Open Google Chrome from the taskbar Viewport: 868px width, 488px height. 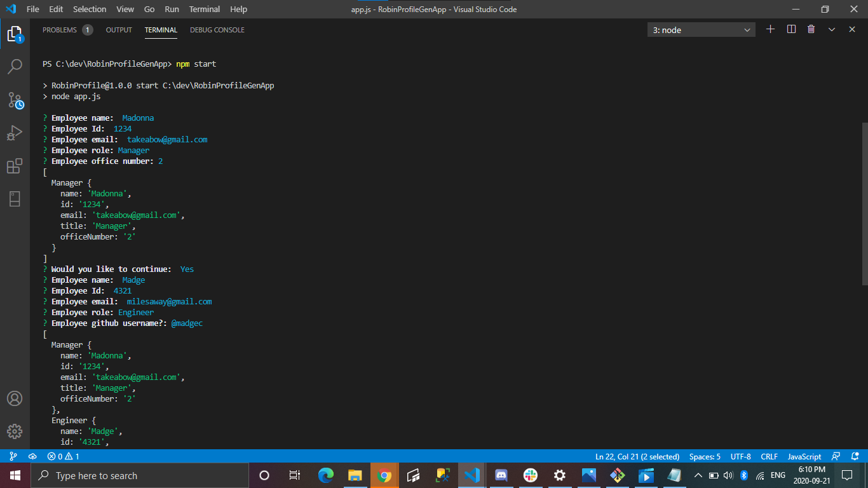[x=384, y=475]
